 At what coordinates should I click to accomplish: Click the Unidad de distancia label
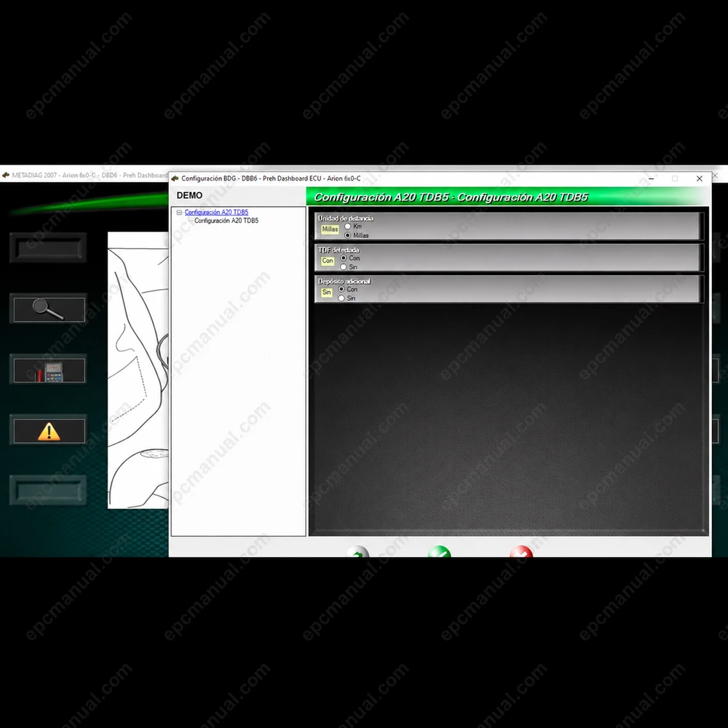coord(345,218)
